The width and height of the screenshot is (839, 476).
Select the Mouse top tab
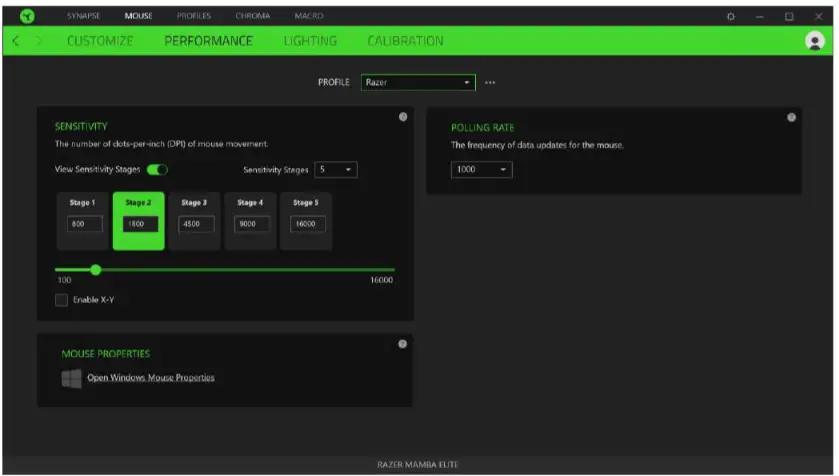139,16
